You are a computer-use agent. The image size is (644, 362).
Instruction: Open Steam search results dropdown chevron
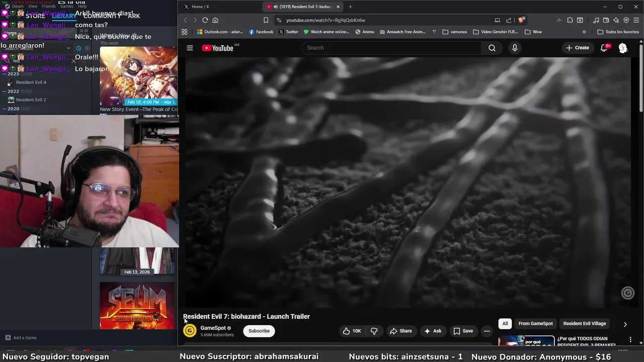(x=68, y=48)
